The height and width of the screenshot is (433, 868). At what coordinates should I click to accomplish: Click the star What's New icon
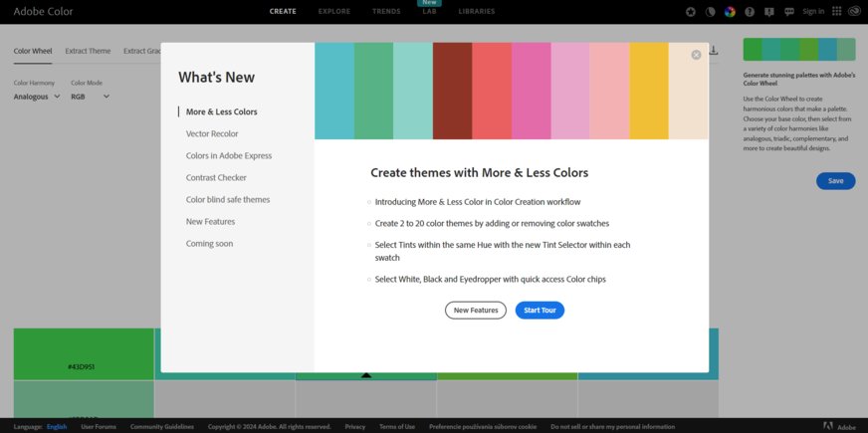(x=692, y=12)
